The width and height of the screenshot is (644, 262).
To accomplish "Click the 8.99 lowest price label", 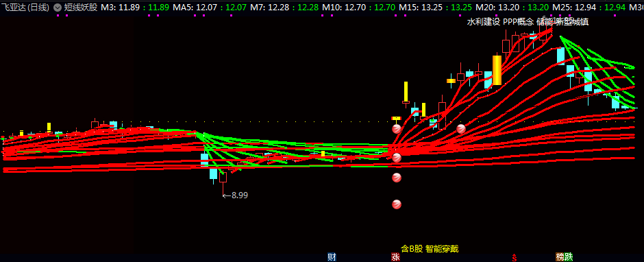I will click(240, 195).
